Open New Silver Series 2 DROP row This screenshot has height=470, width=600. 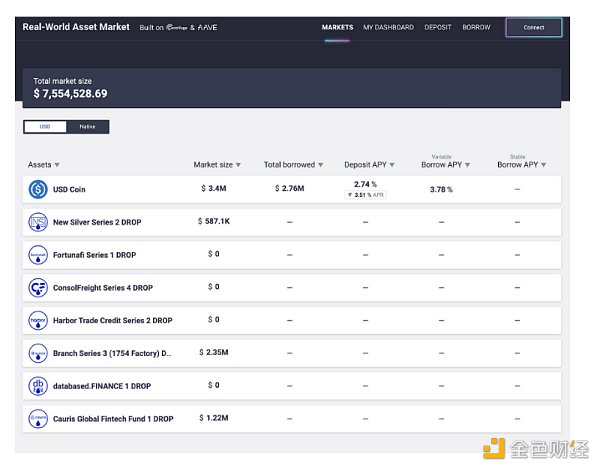coord(292,222)
